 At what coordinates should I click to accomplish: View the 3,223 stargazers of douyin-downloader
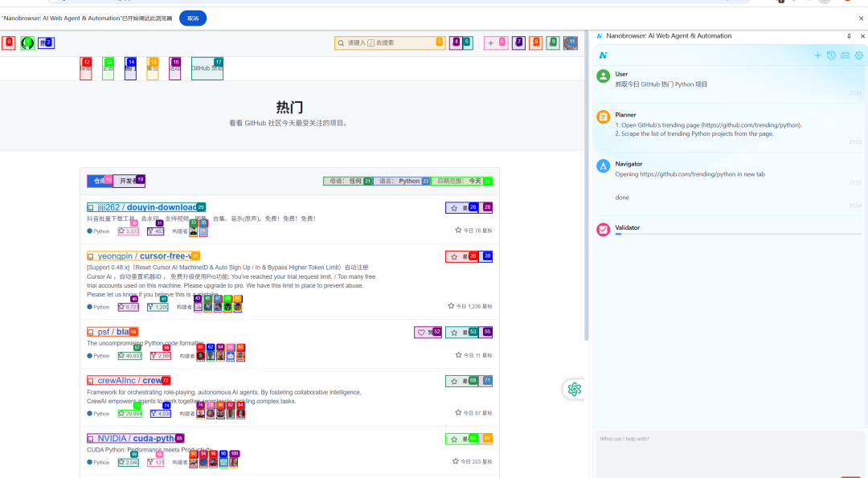tap(129, 231)
